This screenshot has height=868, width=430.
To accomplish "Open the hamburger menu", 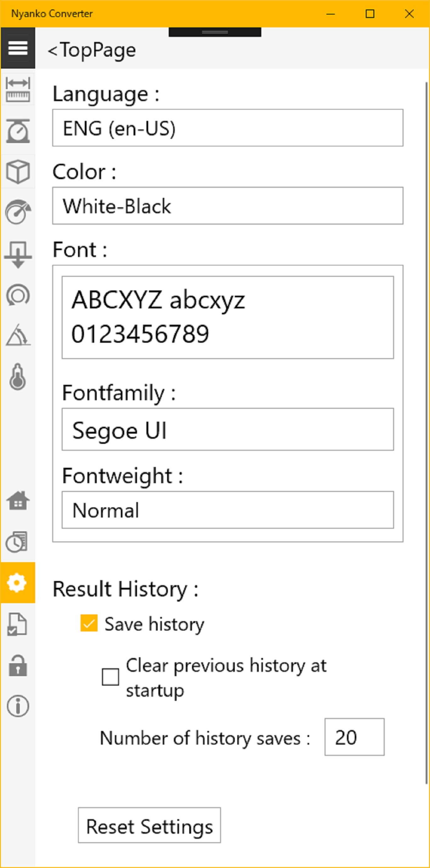I will 18,48.
